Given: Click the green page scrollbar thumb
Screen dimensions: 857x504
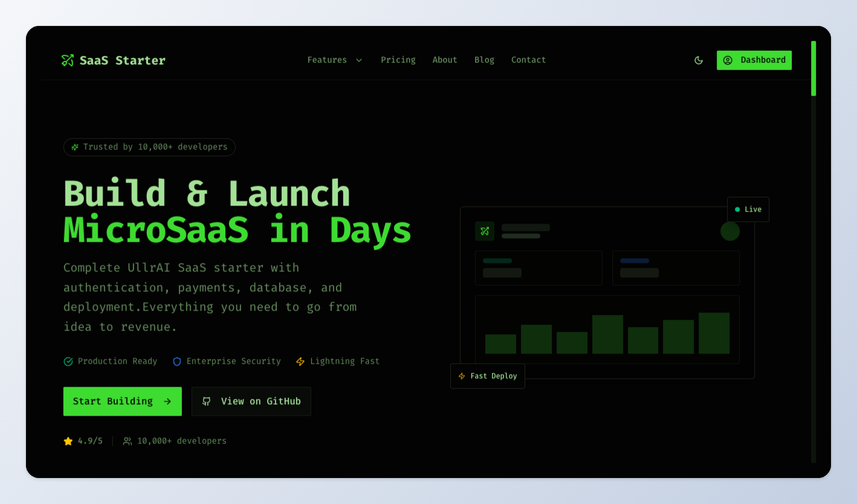Looking at the screenshot, I should tap(813, 68).
